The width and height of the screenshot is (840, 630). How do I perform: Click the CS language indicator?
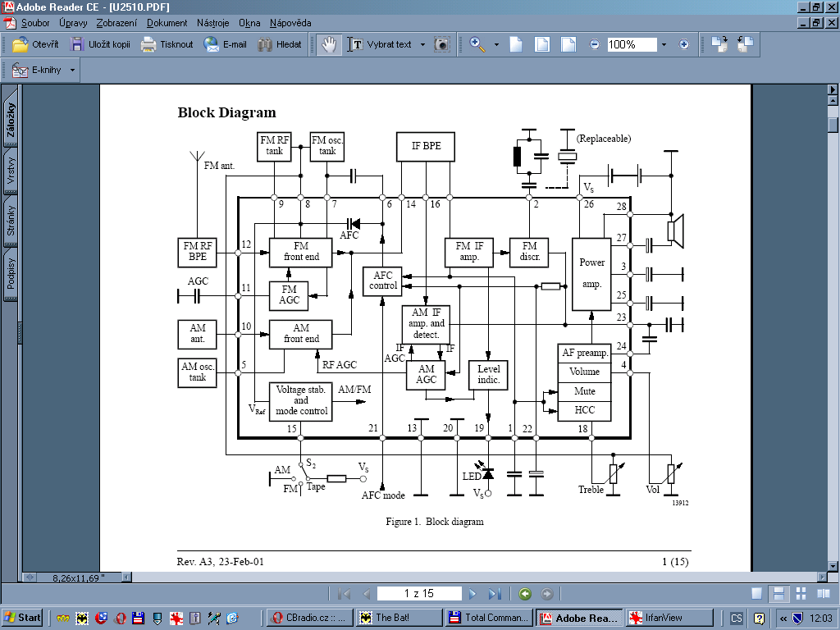tap(736, 619)
